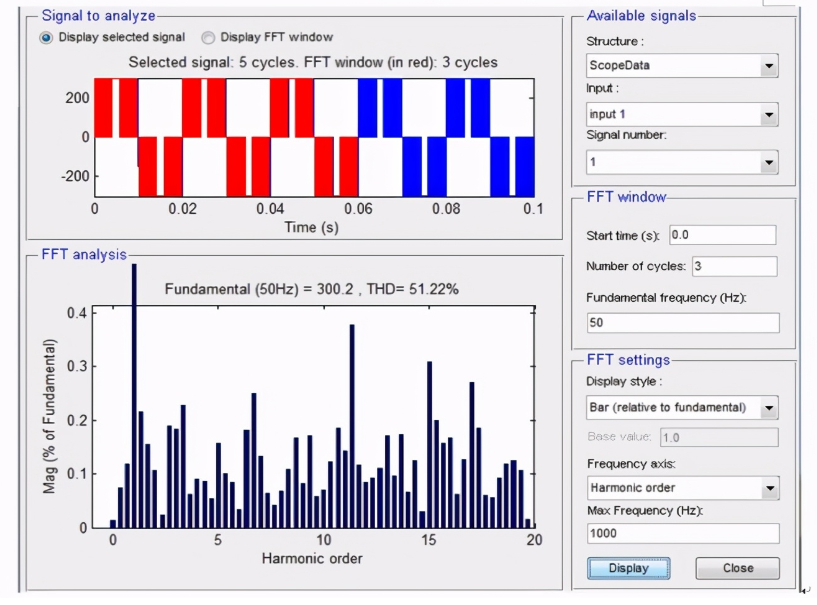Screen dimensions: 817x605
Task: Select the Display selected signal radio button
Action: [46, 38]
